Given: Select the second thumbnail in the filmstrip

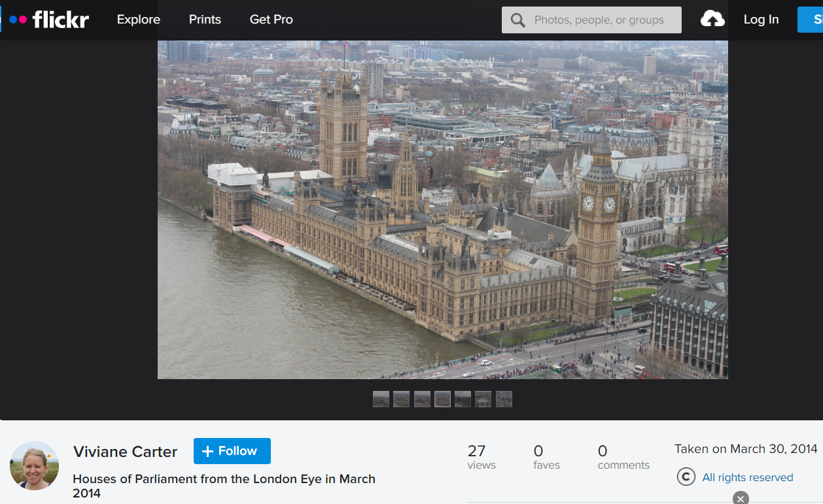Looking at the screenshot, I should point(401,399).
